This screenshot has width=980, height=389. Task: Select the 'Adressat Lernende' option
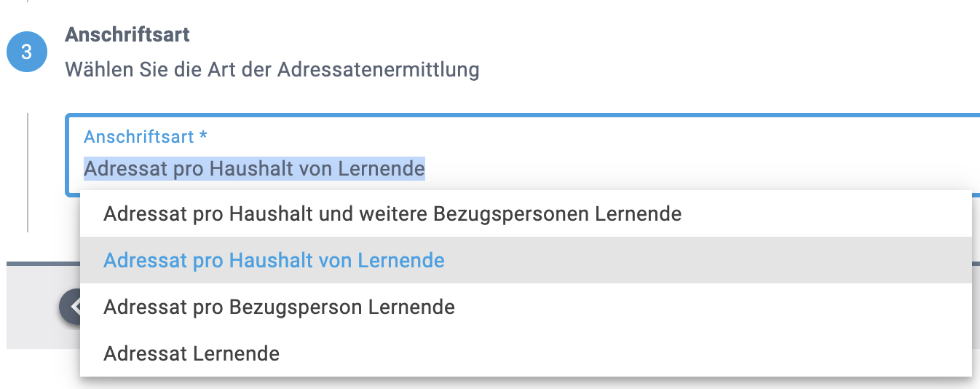coord(191,354)
